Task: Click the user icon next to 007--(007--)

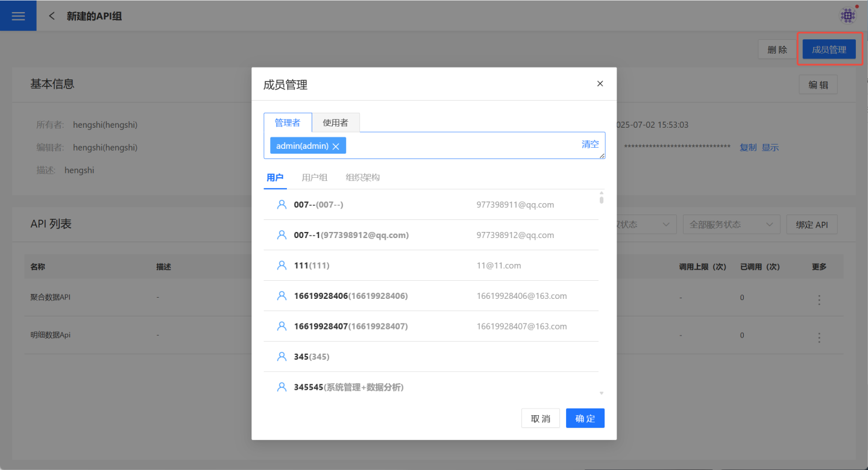Action: click(x=281, y=205)
